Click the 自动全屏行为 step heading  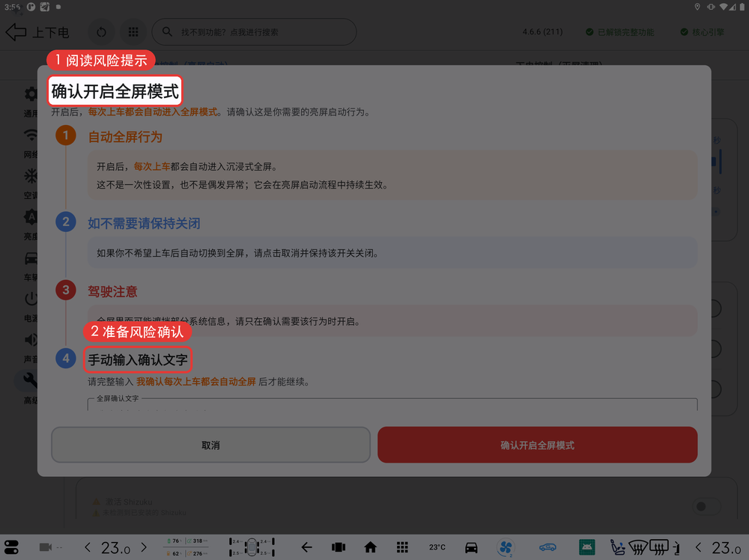coord(125,137)
